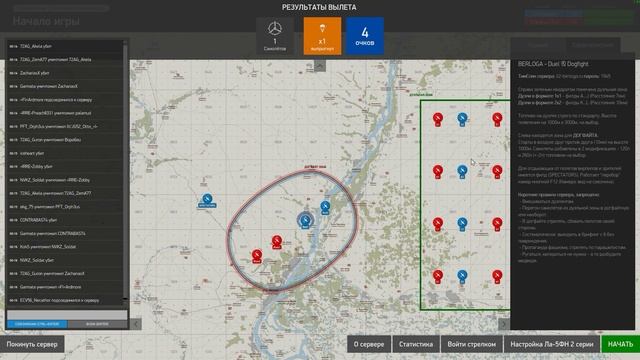Select the highlighted blue airfield inside the dogfight ellipse

point(305,221)
